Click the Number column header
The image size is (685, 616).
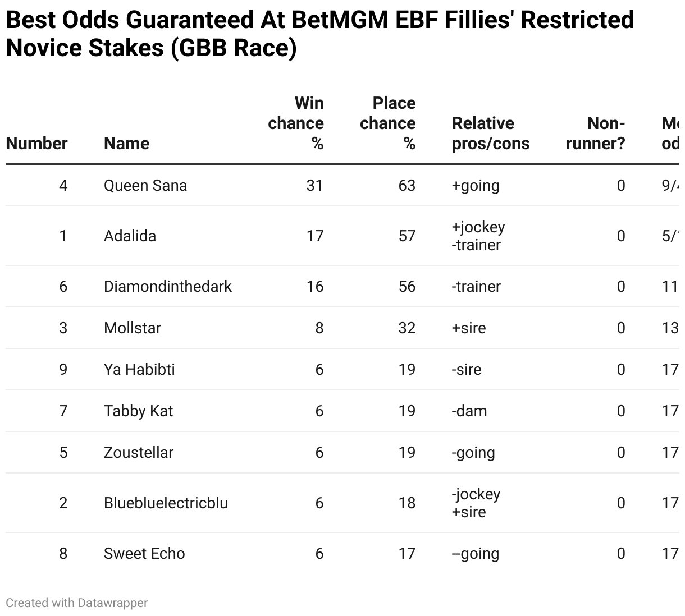pos(36,144)
